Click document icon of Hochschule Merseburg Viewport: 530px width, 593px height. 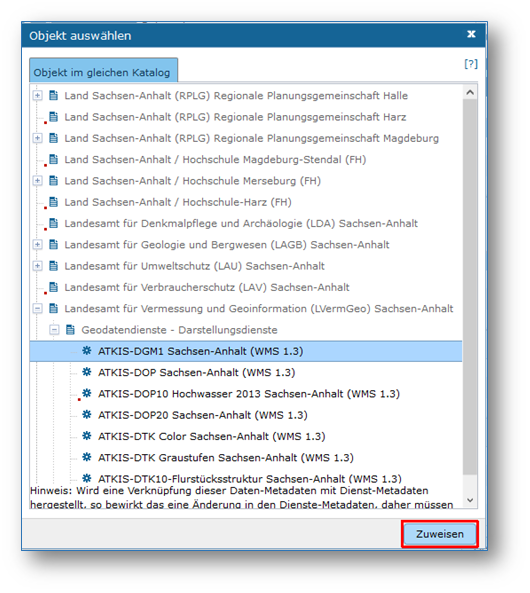[x=54, y=180]
